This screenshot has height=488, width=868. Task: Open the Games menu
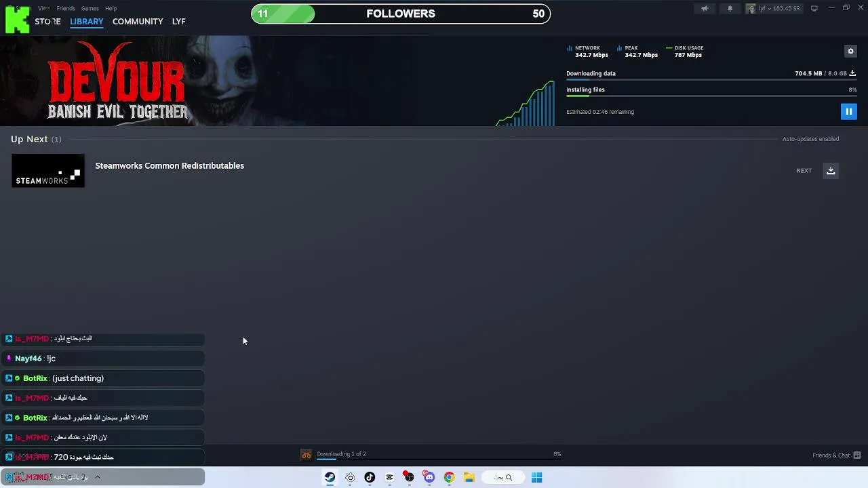tap(90, 8)
